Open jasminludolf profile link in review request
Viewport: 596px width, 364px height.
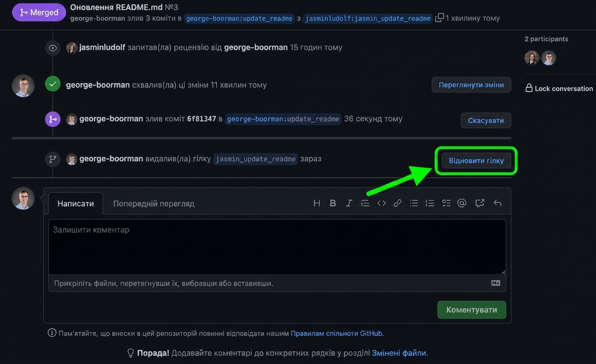pos(102,47)
